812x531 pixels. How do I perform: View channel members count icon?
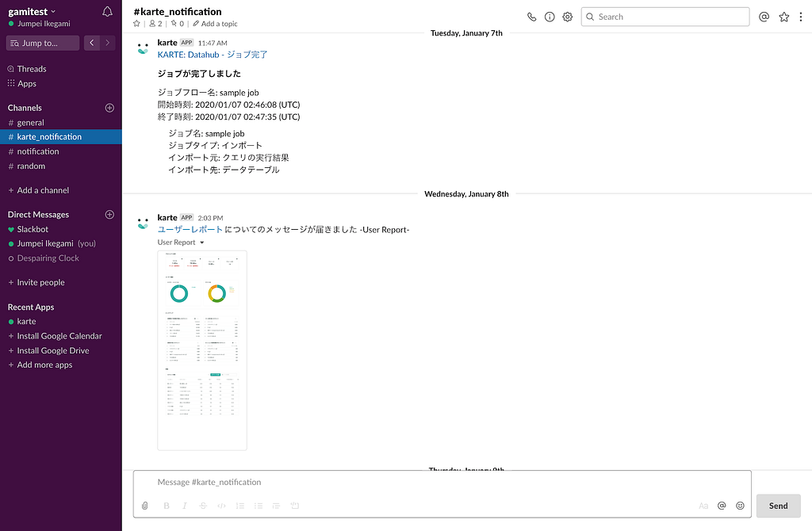click(x=155, y=23)
